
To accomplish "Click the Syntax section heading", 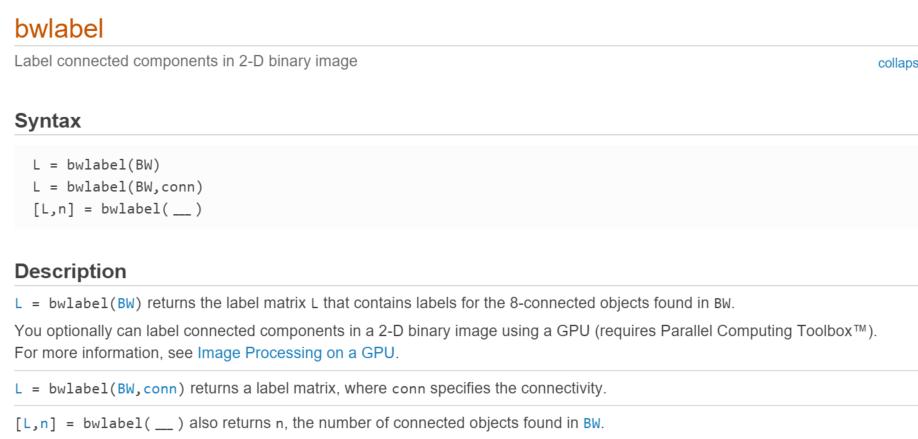I will (x=47, y=121).
